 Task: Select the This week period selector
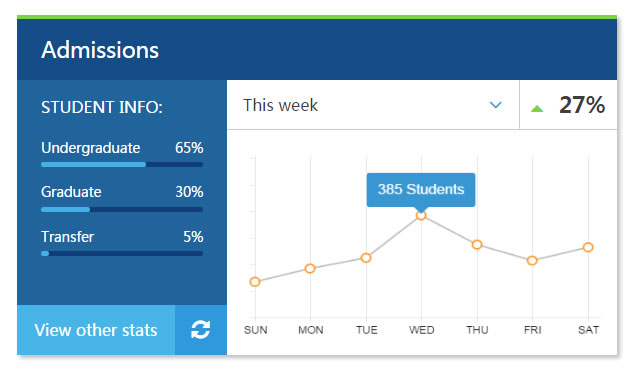(373, 105)
